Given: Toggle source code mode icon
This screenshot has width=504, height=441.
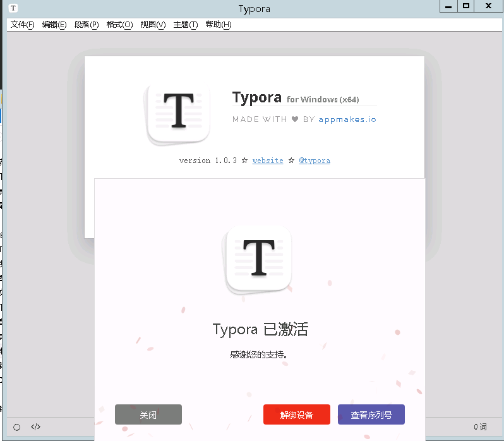Looking at the screenshot, I should tap(35, 426).
